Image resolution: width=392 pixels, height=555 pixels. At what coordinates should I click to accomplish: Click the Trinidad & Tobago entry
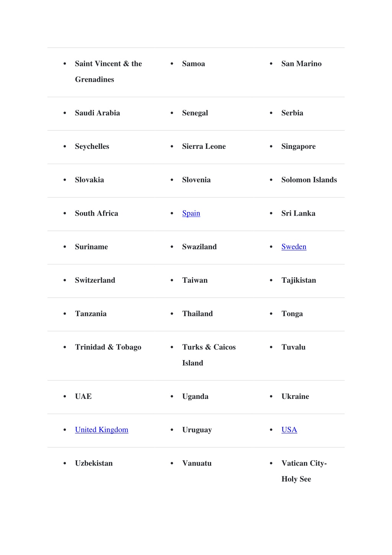point(108,347)
